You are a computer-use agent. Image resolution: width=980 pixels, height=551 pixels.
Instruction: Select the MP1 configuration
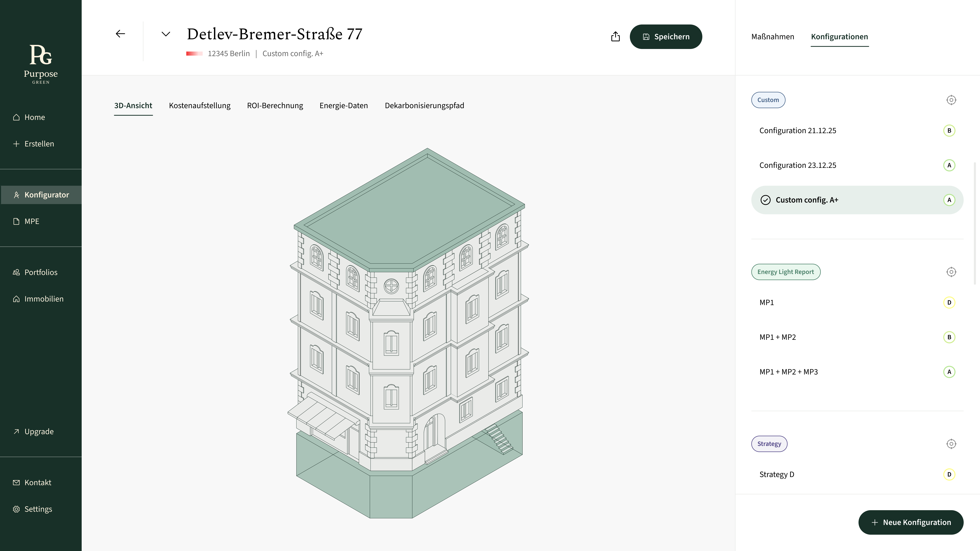(857, 302)
